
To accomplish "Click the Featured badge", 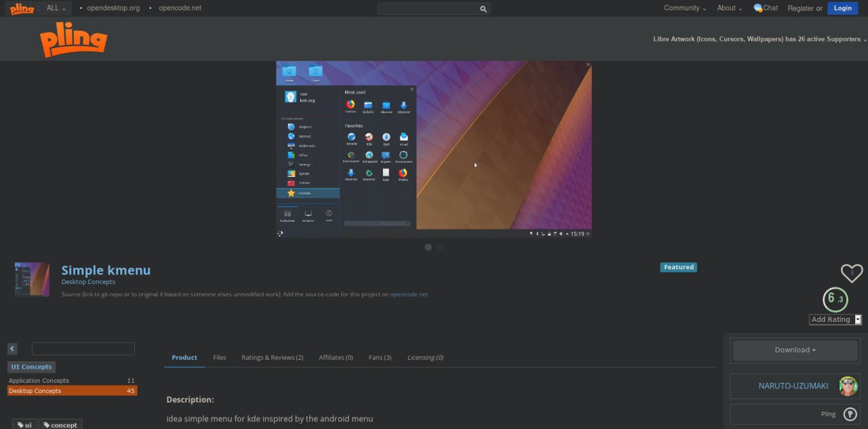I will [x=679, y=267].
